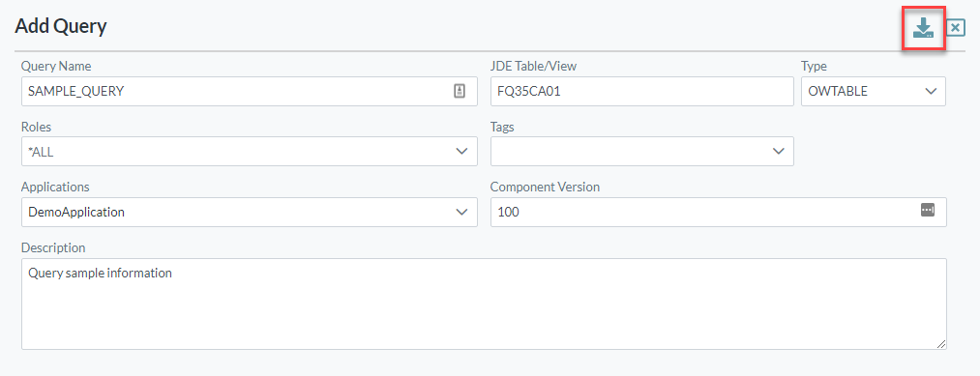980x376 pixels.
Task: Open the Tags dropdown chevron
Action: pyautogui.click(x=779, y=151)
